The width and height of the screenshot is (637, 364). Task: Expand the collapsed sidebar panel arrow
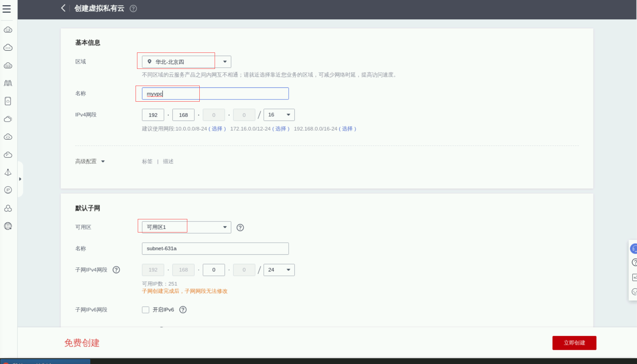[20, 179]
